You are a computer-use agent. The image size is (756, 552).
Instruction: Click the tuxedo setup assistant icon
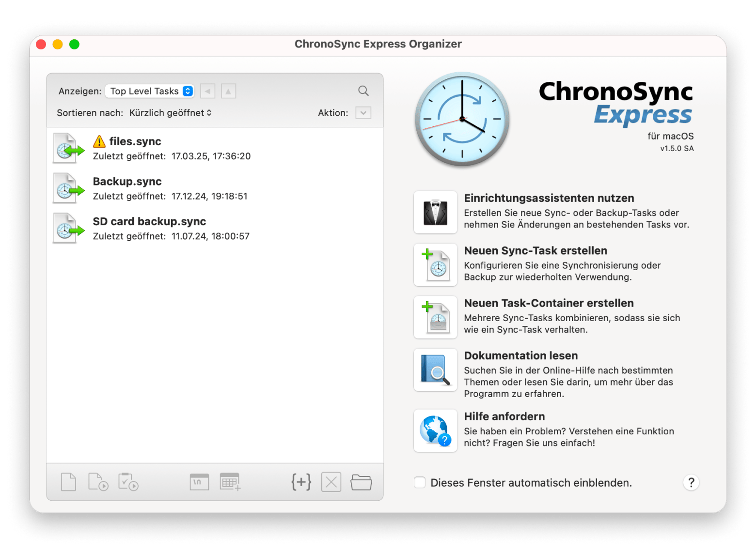pos(435,212)
